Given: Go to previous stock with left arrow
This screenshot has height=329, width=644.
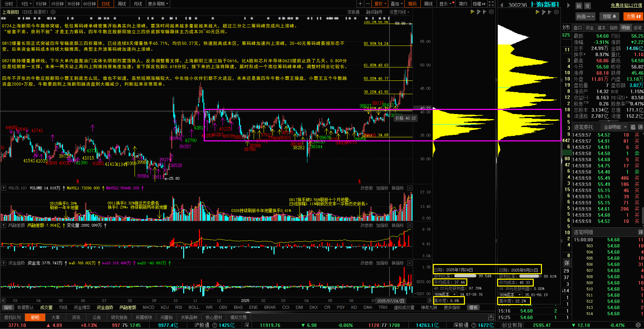Looking at the screenshot, I should 502,5.
